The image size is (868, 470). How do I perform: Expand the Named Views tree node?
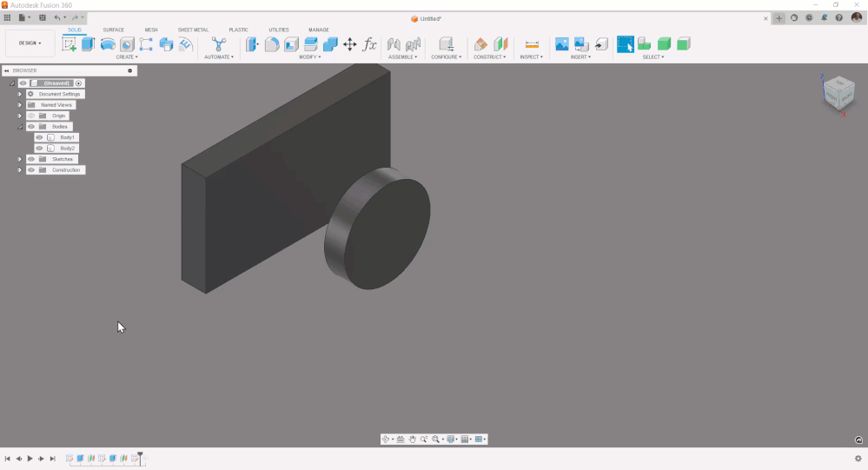pos(20,104)
